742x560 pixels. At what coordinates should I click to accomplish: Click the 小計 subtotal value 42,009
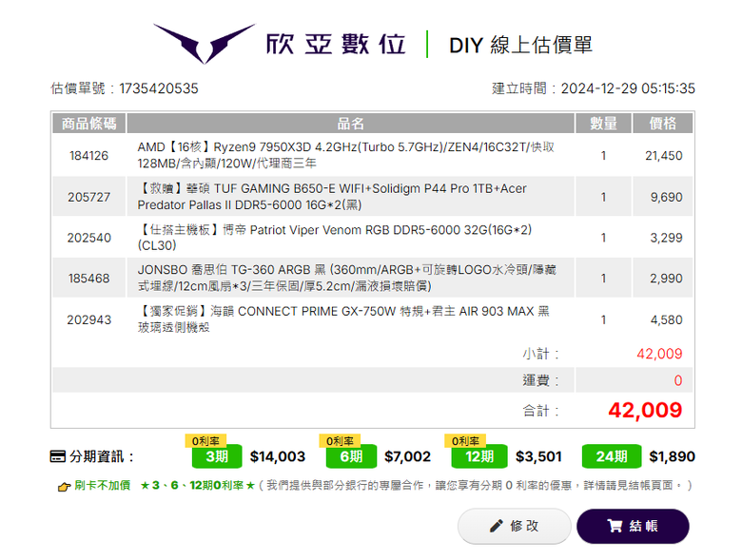point(659,354)
